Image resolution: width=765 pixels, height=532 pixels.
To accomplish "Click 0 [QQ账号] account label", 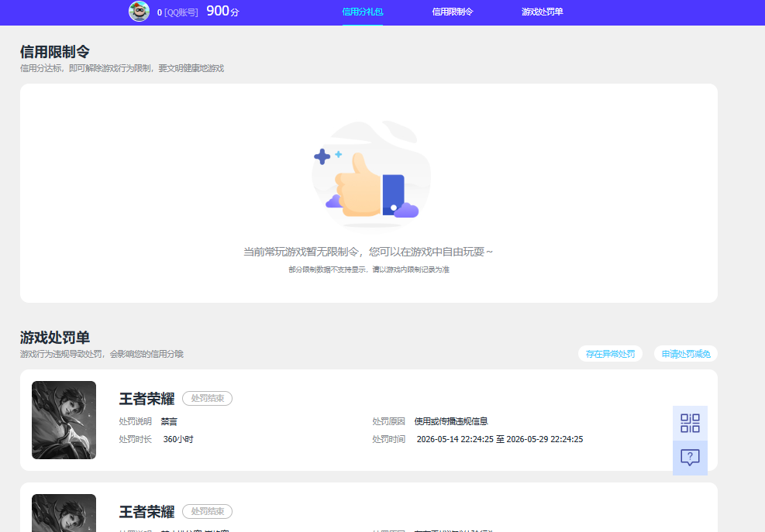I will tap(177, 12).
